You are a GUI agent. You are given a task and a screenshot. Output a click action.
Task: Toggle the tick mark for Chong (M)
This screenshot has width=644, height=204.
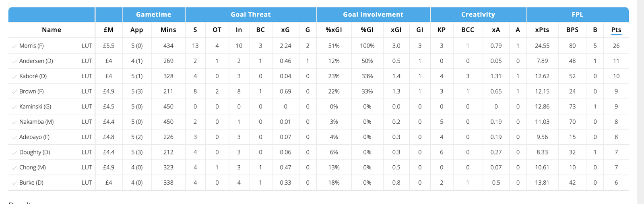[x=14, y=168]
